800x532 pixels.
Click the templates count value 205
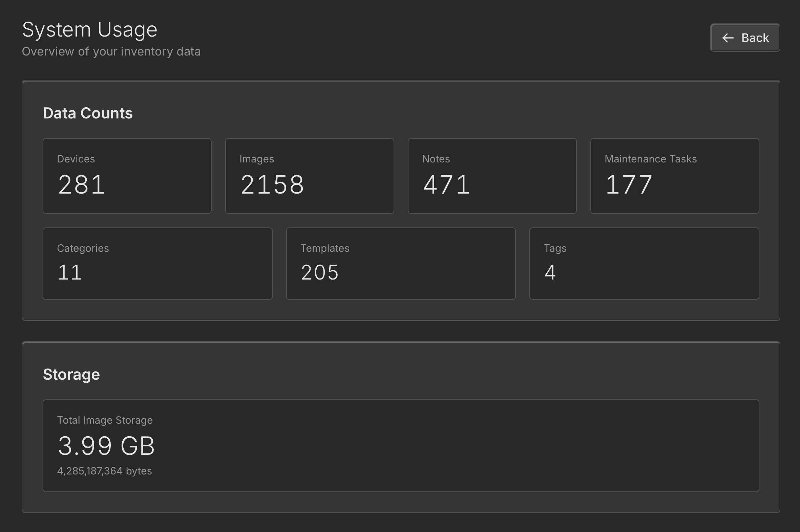pos(319,272)
